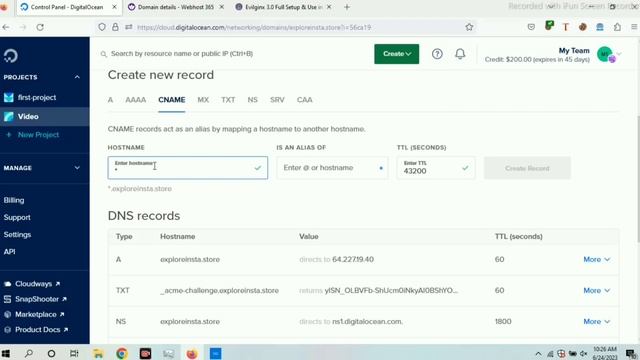Select the MX record tab
Screen dimensions: 640x360
(x=203, y=100)
